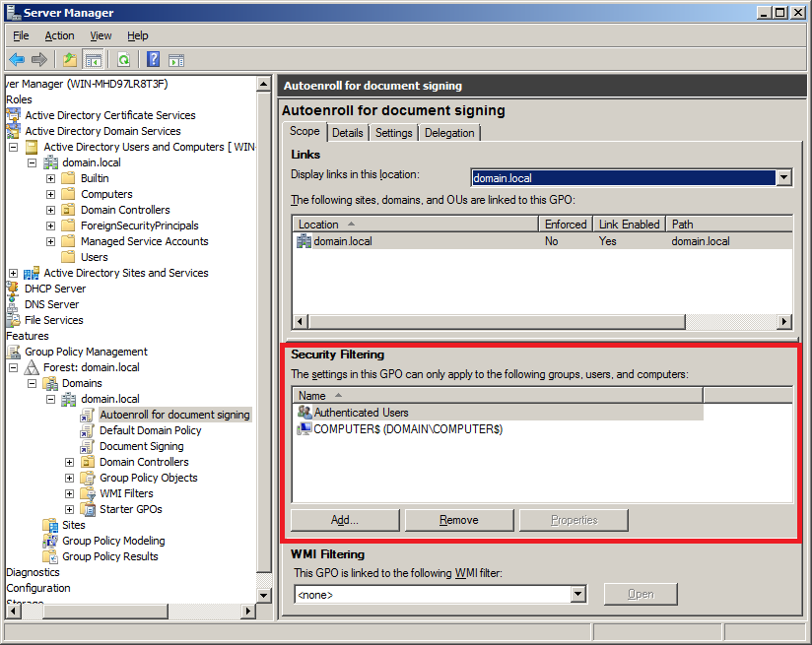This screenshot has height=645, width=812.
Task: Open the WMI filter dropdown
Action: coord(577,594)
